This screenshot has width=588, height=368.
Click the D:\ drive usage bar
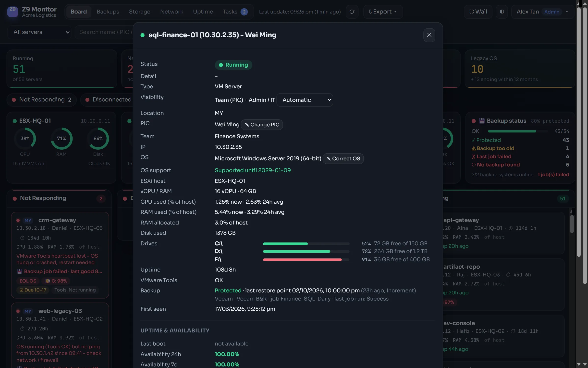306,251
